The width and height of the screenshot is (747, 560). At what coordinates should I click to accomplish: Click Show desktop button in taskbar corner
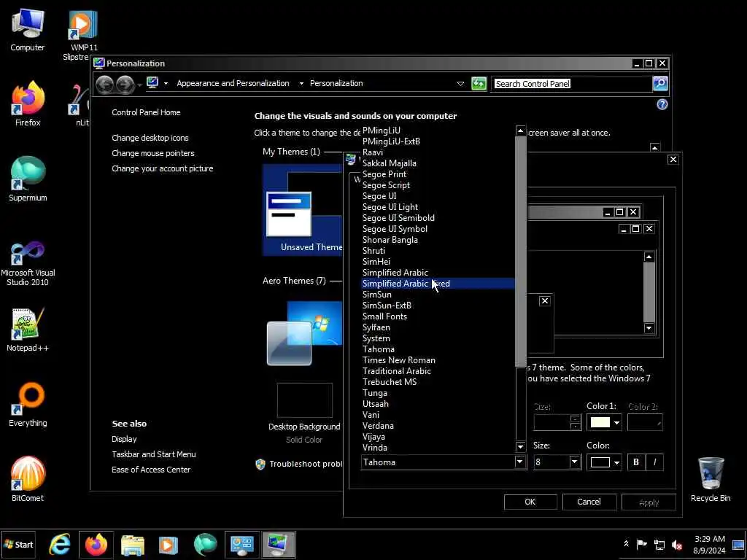click(x=738, y=544)
